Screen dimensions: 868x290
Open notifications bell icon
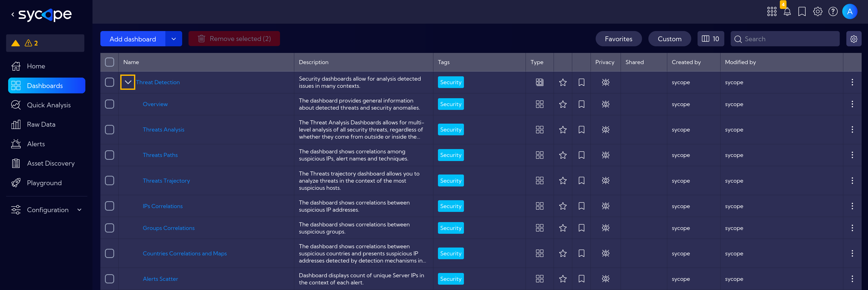787,11
